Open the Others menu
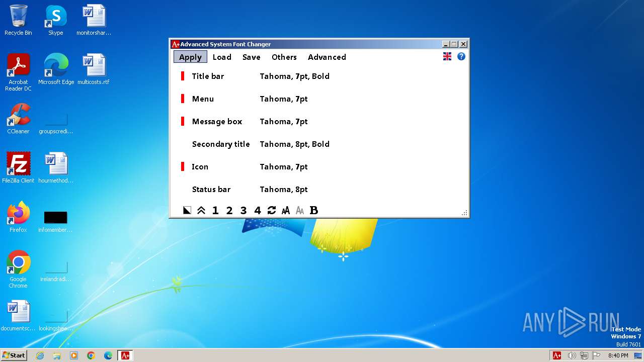This screenshot has height=362, width=644. tap(284, 57)
